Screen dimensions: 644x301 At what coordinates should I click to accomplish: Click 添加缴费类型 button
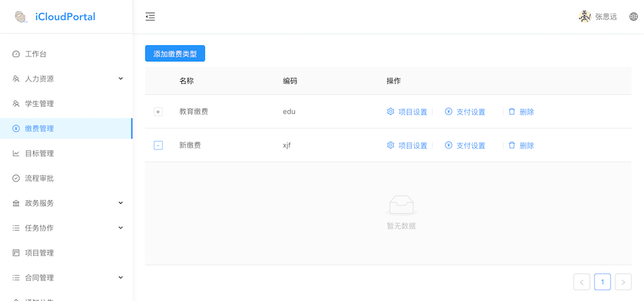tap(175, 54)
